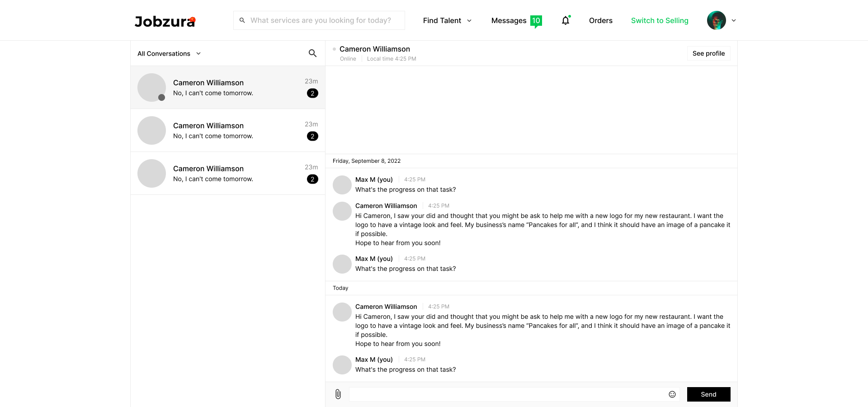This screenshot has height=407, width=868.
Task: Click the services search input field
Action: pos(323,20)
